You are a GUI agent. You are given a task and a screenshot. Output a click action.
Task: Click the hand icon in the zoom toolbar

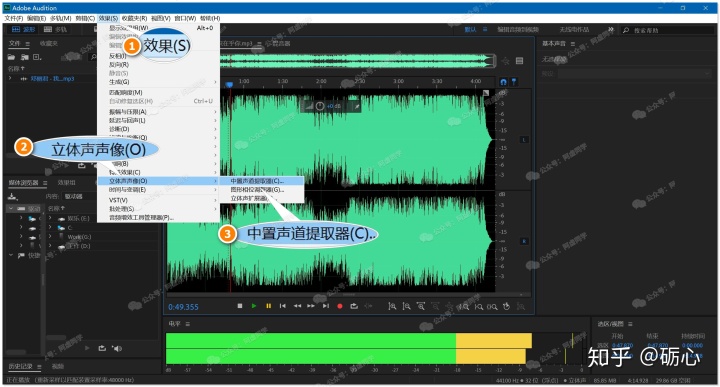pos(506,306)
